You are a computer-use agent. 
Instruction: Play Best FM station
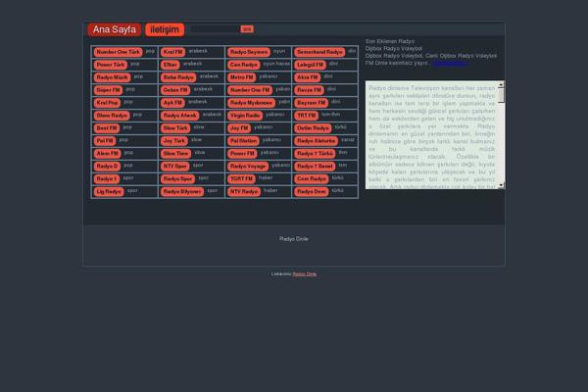point(107,128)
